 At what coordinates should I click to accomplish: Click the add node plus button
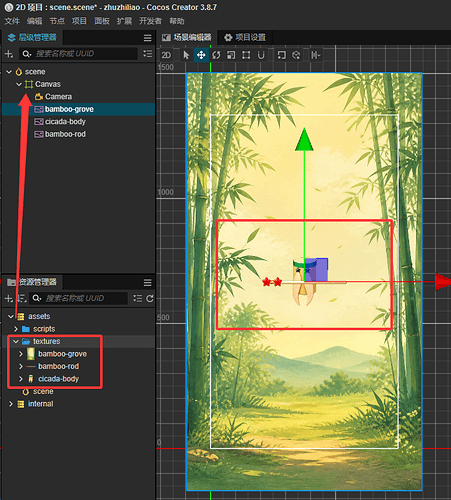[9, 54]
